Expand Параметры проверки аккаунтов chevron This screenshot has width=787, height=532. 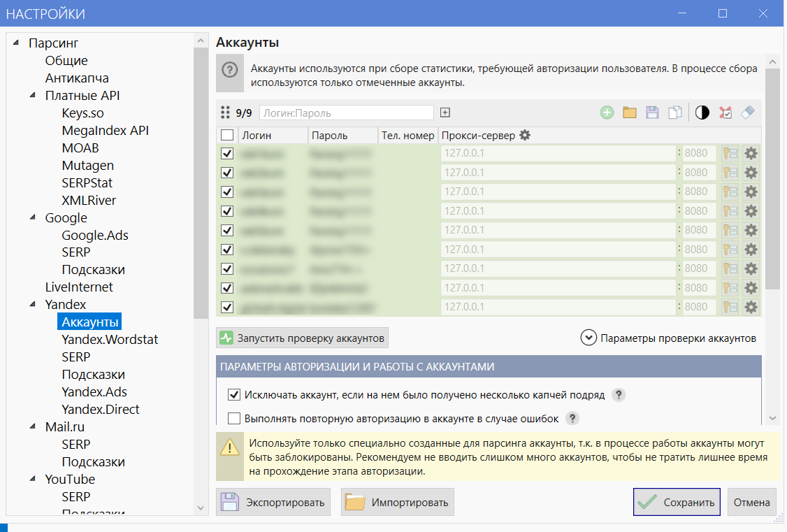pos(589,338)
